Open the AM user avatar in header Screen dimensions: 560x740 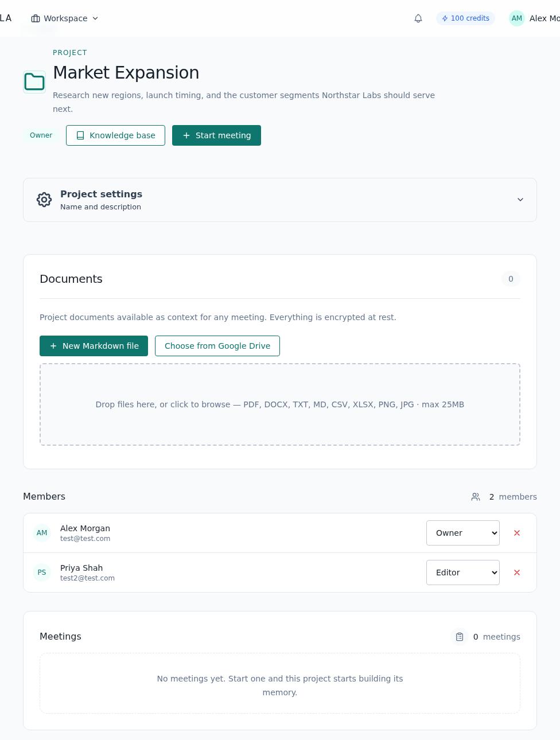point(517,18)
